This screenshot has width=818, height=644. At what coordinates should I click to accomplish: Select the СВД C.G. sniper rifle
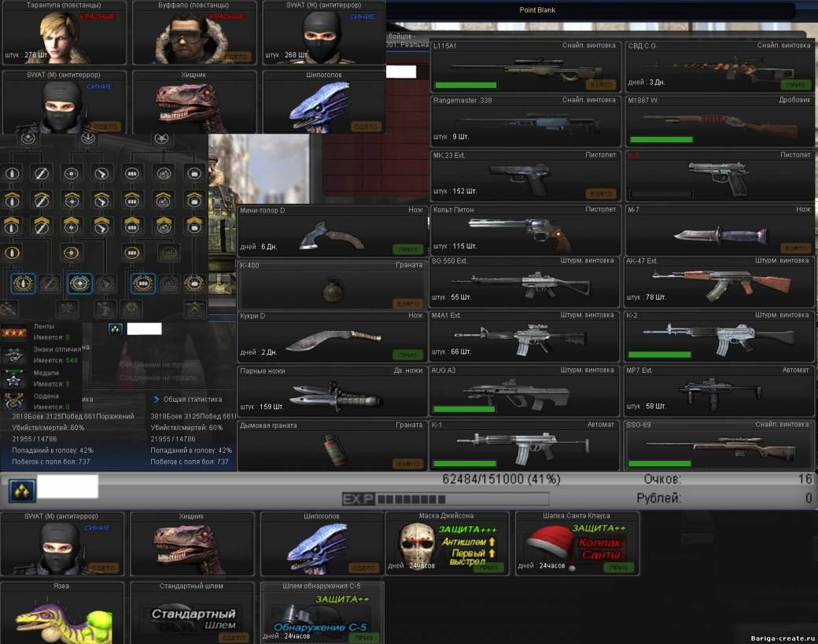click(720, 67)
